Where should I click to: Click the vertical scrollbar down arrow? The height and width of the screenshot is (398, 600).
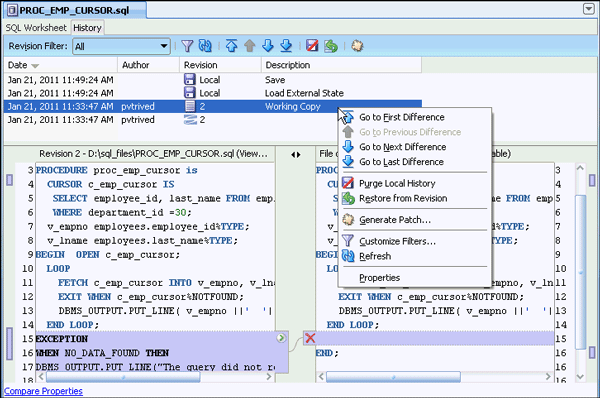(580, 377)
